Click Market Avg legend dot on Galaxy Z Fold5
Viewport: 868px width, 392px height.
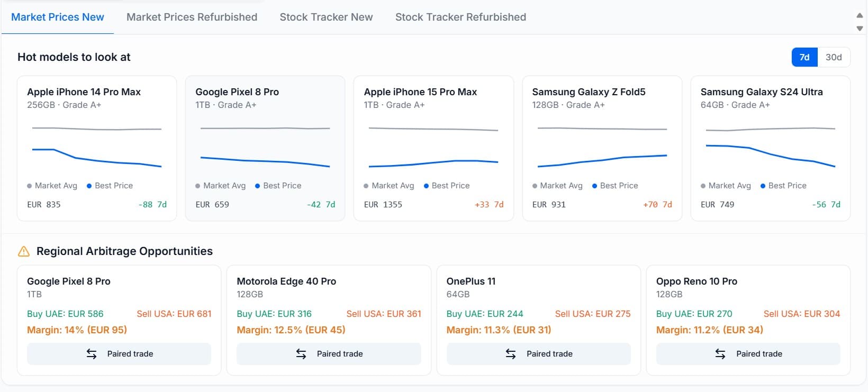[x=535, y=186]
